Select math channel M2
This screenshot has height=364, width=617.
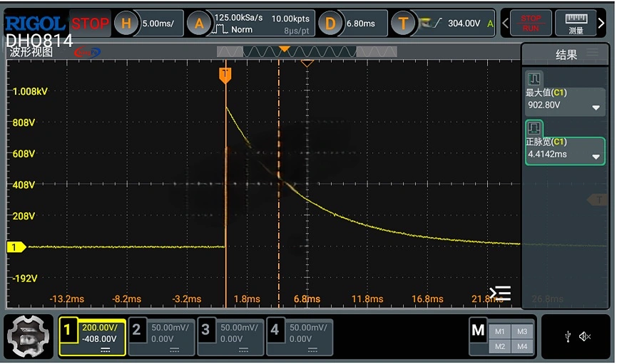point(500,346)
